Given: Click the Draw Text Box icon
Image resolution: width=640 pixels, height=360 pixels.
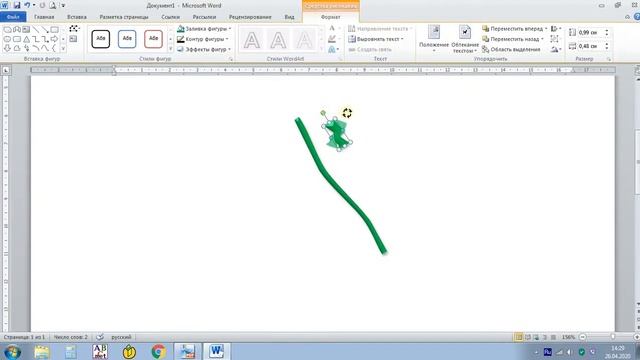Looking at the screenshot, I should coord(73,39).
